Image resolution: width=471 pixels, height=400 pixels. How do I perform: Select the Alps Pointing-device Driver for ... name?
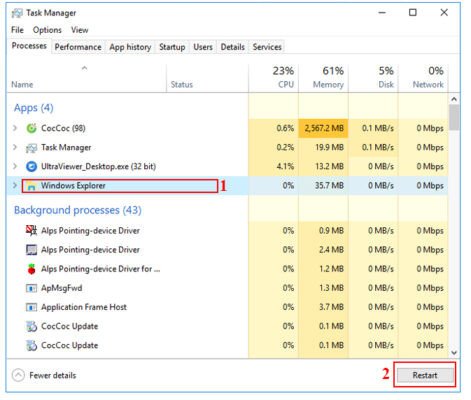point(100,269)
